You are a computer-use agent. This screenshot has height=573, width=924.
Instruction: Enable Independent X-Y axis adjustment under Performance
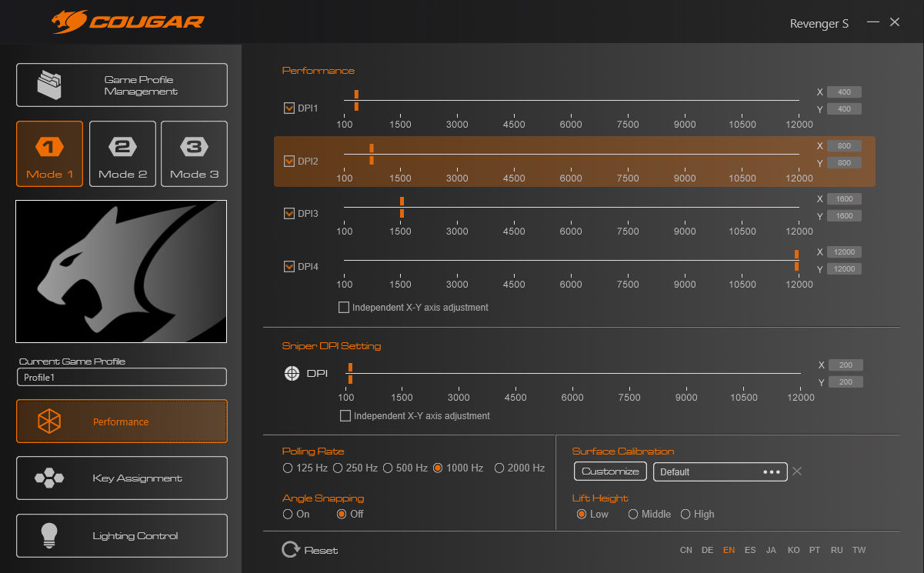pos(344,308)
